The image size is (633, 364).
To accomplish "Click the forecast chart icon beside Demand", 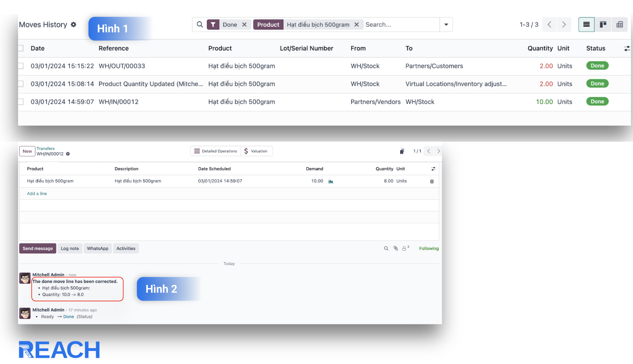I will [x=331, y=181].
